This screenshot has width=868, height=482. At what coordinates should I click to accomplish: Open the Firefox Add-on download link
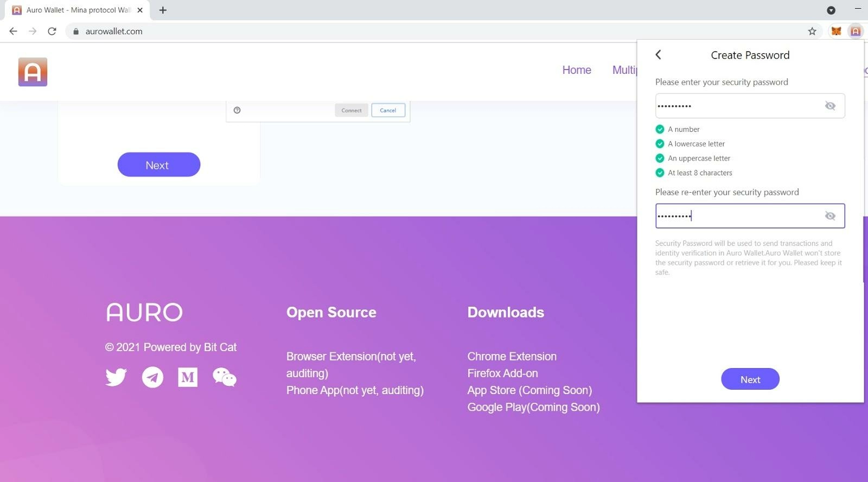coord(503,373)
